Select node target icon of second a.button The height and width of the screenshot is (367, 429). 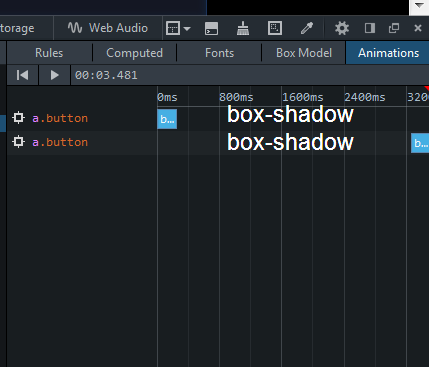point(18,142)
